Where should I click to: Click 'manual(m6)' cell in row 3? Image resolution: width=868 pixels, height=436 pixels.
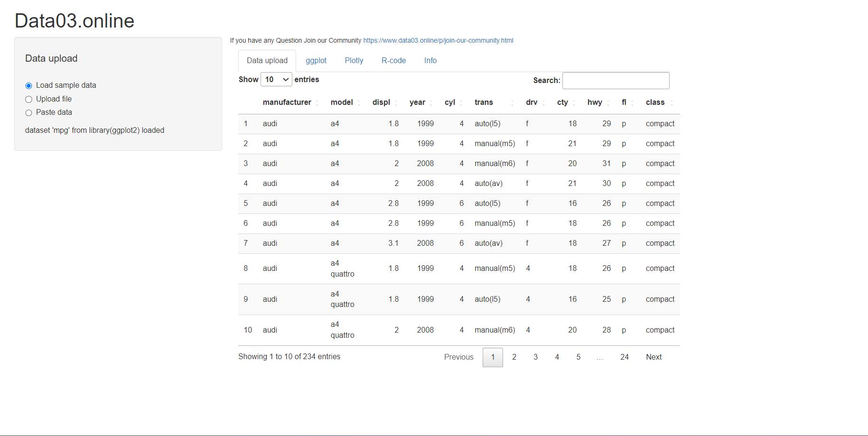495,164
